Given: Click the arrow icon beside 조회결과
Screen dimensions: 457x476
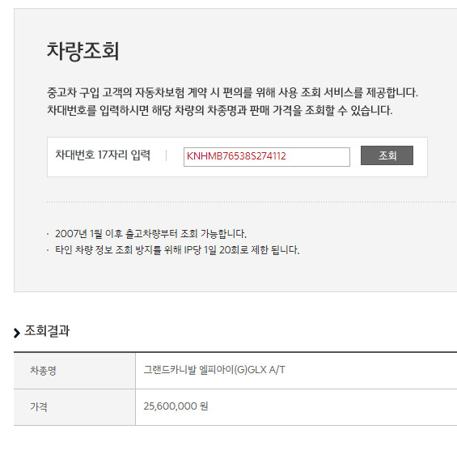Looking at the screenshot, I should [17, 333].
